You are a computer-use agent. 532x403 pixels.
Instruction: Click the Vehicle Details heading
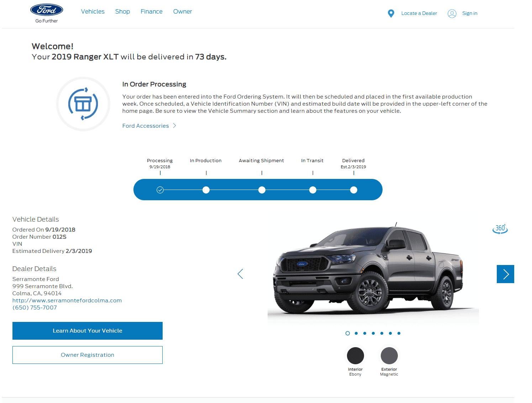(36, 219)
